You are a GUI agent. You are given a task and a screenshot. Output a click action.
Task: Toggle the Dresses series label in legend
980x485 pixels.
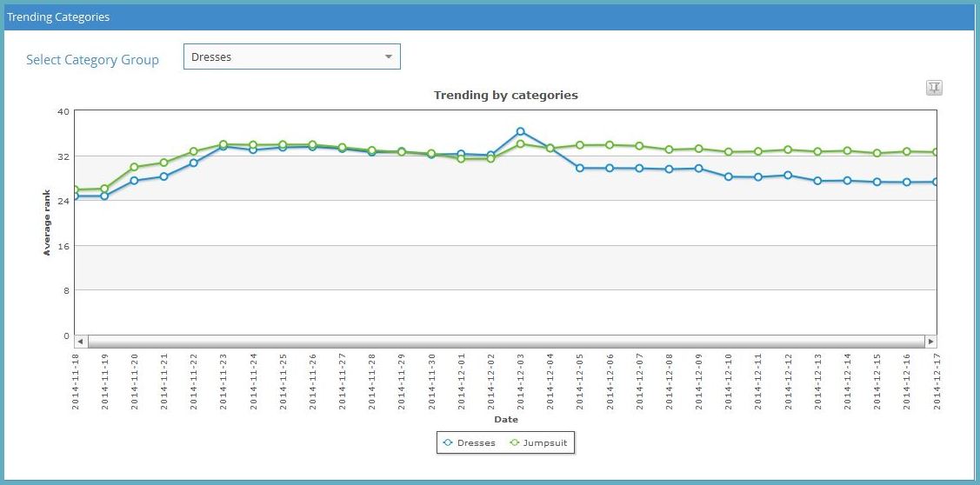pyautogui.click(x=476, y=443)
